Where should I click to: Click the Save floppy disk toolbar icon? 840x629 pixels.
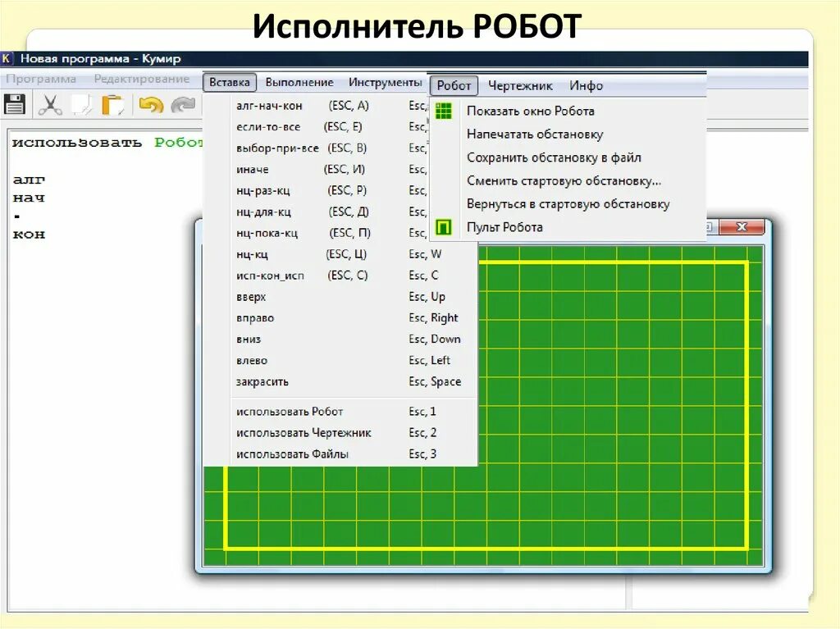click(15, 104)
